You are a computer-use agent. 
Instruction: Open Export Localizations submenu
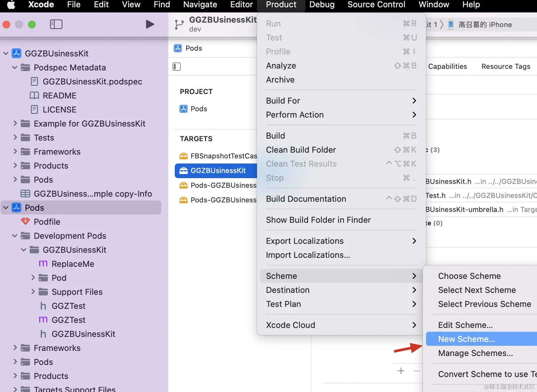[x=341, y=241]
